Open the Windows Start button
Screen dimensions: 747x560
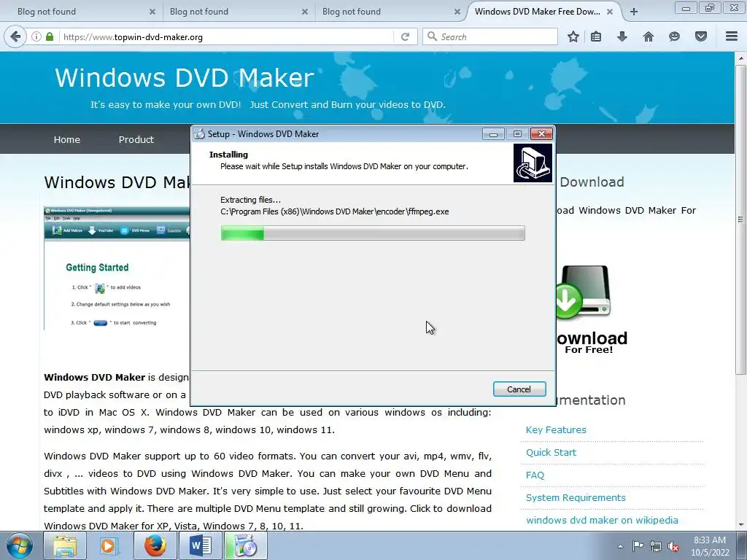click(19, 546)
